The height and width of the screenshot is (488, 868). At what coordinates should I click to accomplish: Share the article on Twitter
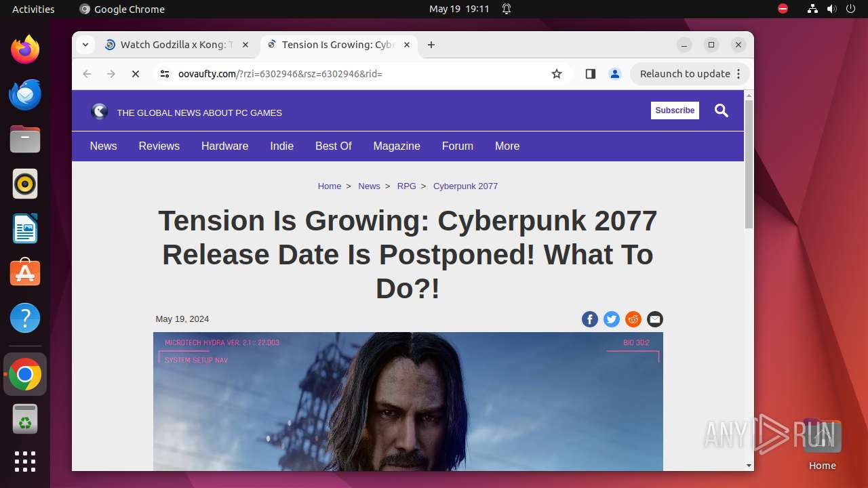[612, 319]
